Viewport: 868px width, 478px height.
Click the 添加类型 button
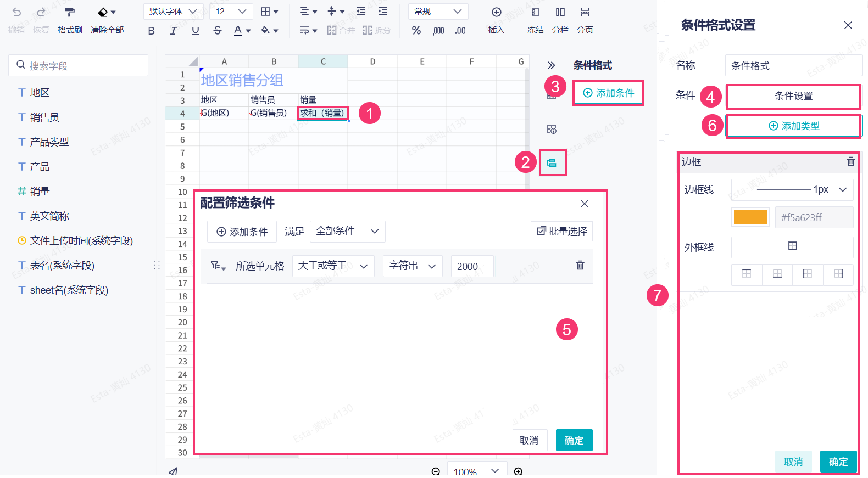click(x=793, y=126)
